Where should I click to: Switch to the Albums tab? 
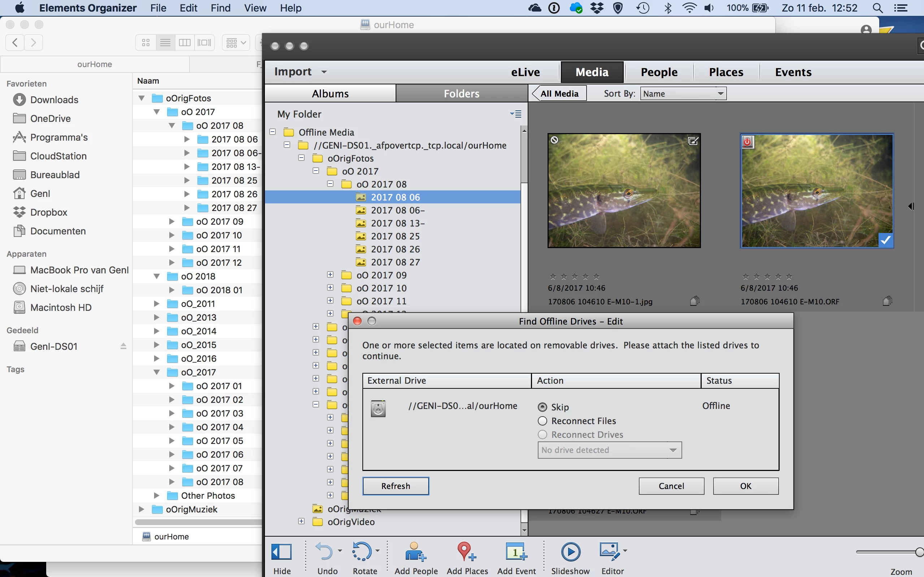click(330, 94)
